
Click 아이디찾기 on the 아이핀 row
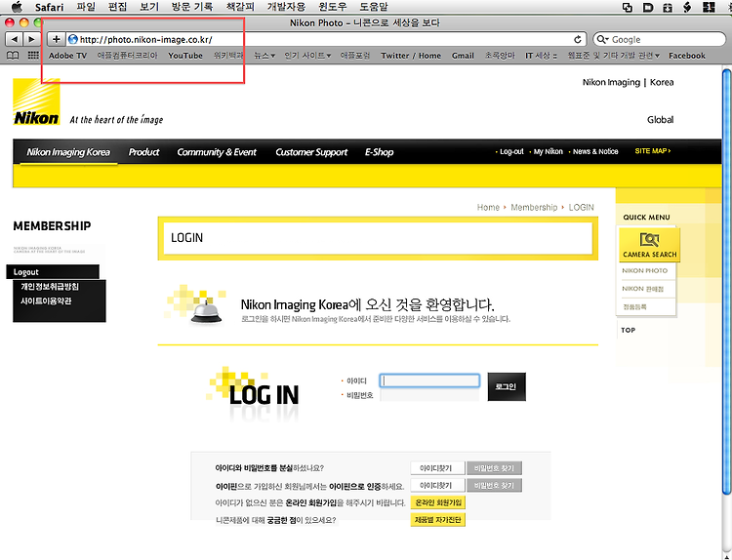(437, 485)
